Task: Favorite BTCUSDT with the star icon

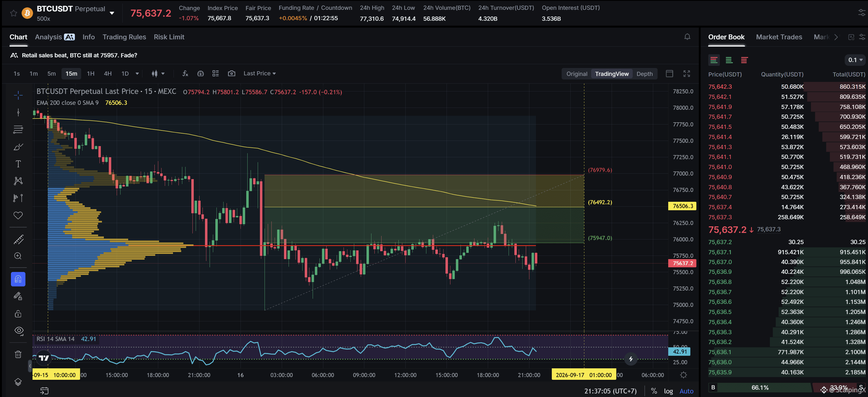Action: 13,13
